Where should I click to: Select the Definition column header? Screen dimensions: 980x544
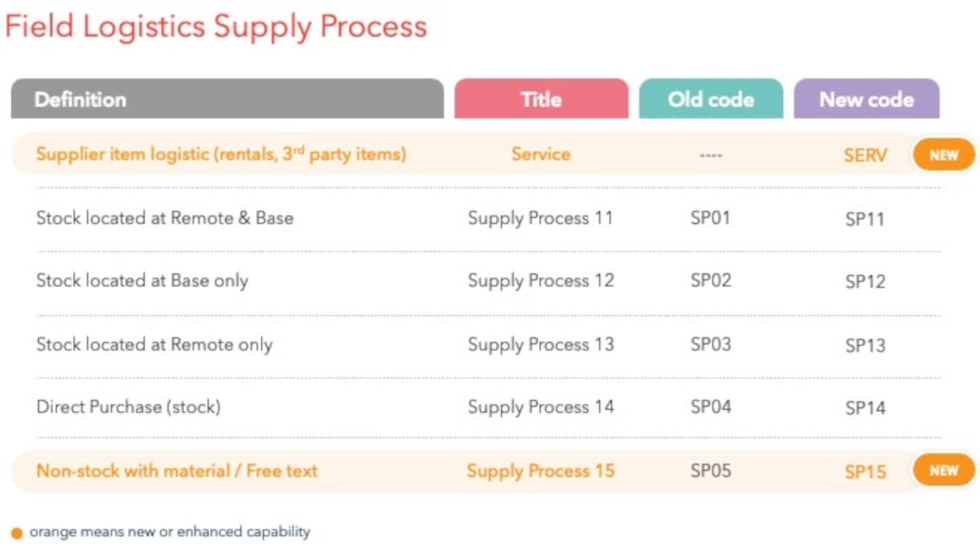[227, 99]
